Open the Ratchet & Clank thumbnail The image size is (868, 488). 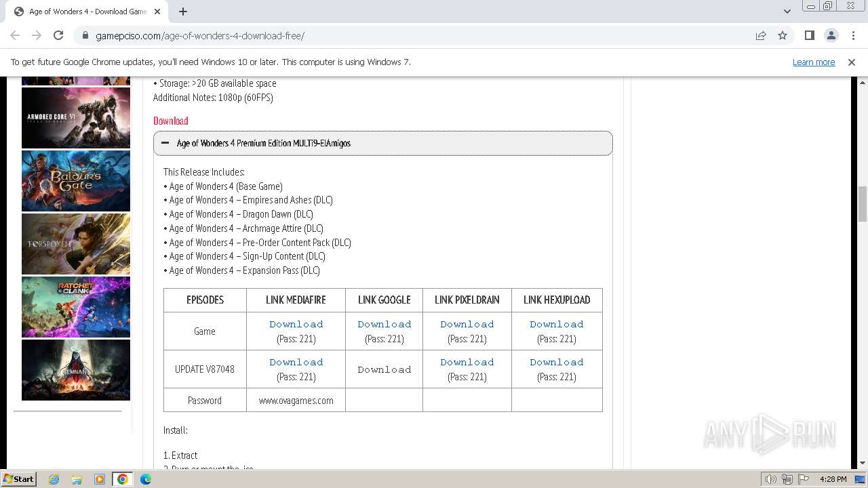[x=76, y=307]
